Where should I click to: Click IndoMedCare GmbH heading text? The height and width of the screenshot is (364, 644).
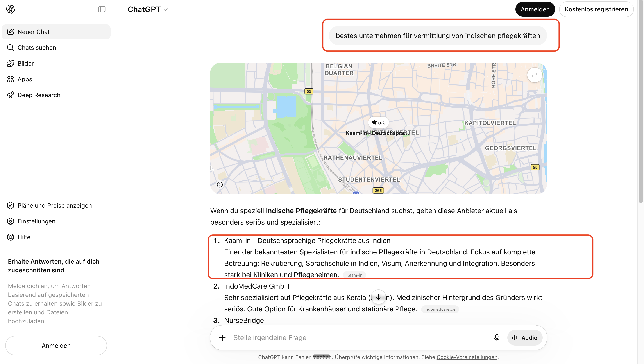tap(256, 286)
